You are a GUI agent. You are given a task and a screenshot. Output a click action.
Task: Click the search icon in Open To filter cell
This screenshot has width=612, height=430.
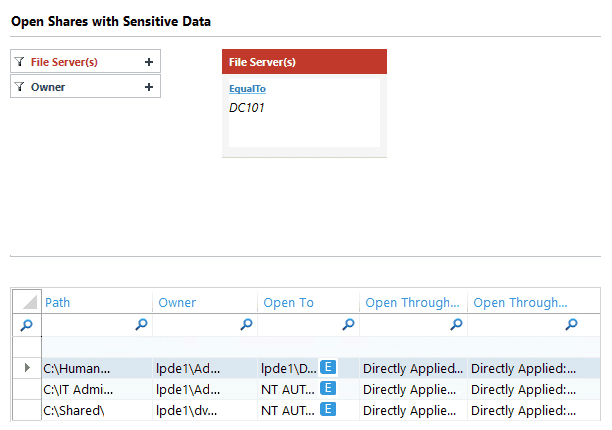tap(348, 324)
